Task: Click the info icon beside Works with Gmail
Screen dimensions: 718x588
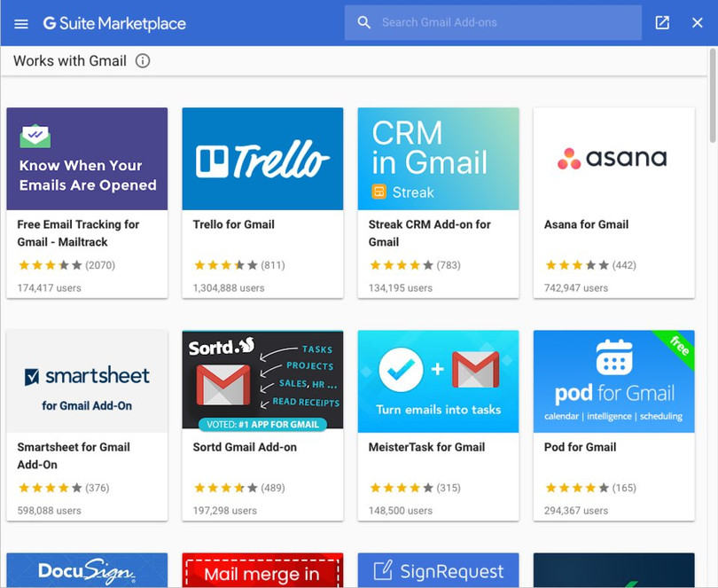Action: pyautogui.click(x=142, y=61)
